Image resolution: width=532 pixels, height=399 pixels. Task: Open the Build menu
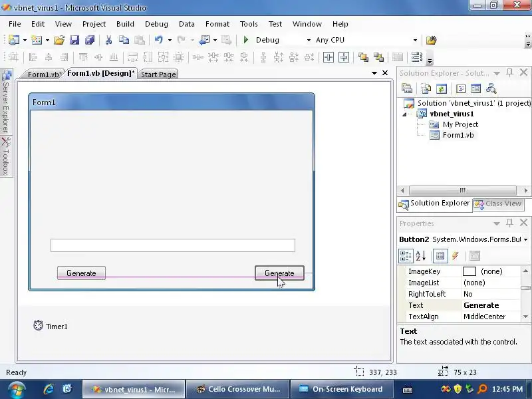click(x=125, y=24)
